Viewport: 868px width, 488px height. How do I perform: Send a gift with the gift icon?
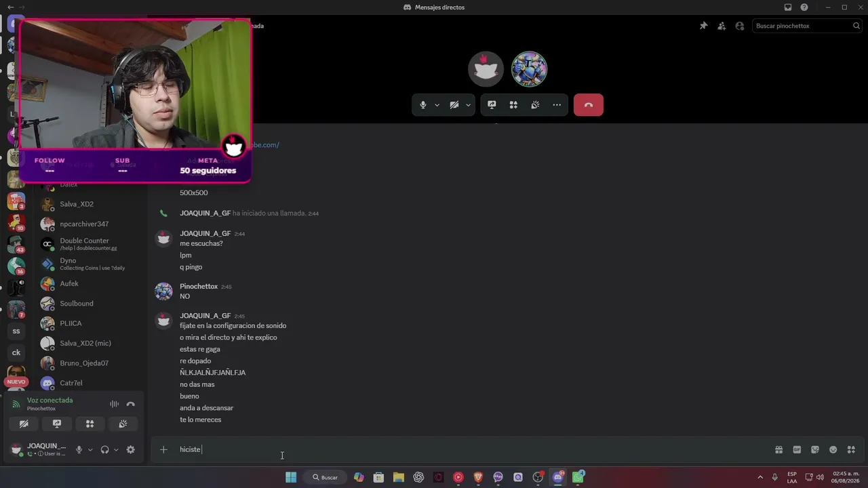pos(778,449)
